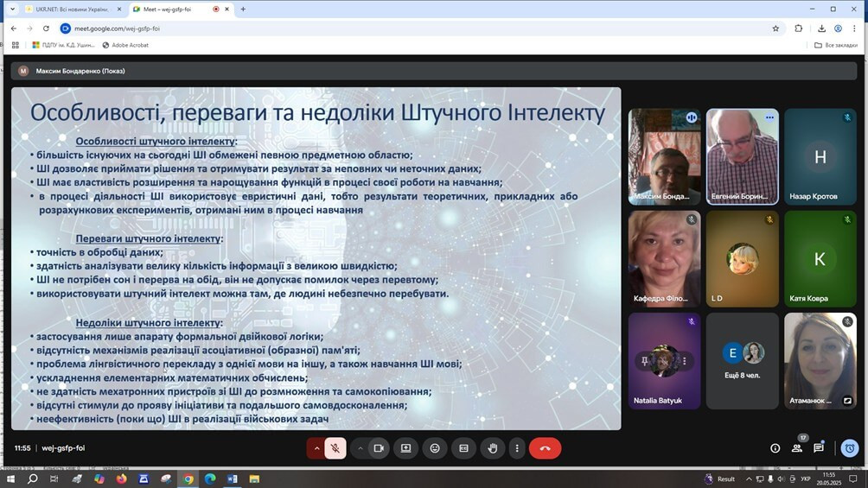Unmute the microphone in Meet
This screenshot has height=488, width=868.
pyautogui.click(x=335, y=448)
